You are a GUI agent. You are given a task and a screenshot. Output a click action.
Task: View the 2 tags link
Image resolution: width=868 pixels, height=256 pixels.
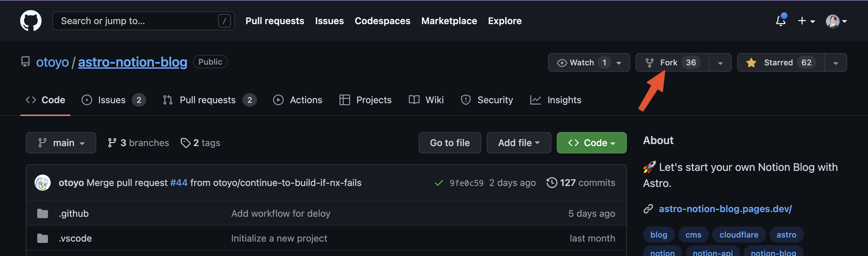tap(200, 143)
